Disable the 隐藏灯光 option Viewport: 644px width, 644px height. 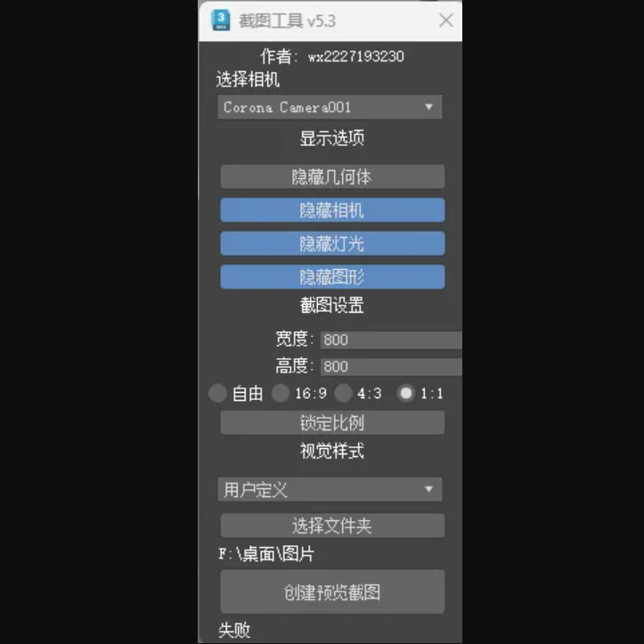pos(332,243)
